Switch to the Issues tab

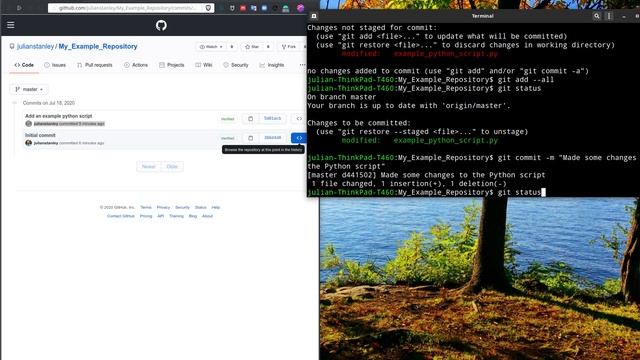(55, 65)
